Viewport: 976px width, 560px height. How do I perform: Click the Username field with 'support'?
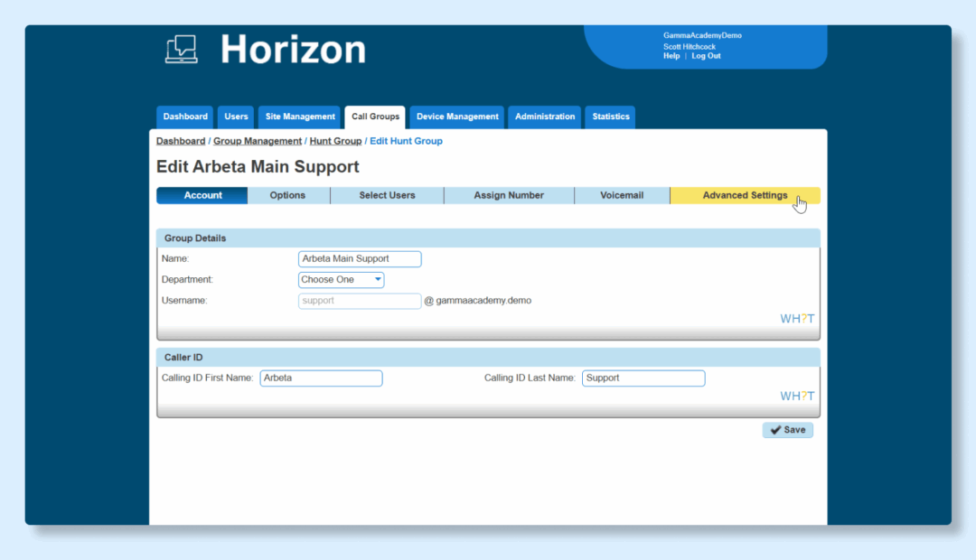tap(360, 301)
